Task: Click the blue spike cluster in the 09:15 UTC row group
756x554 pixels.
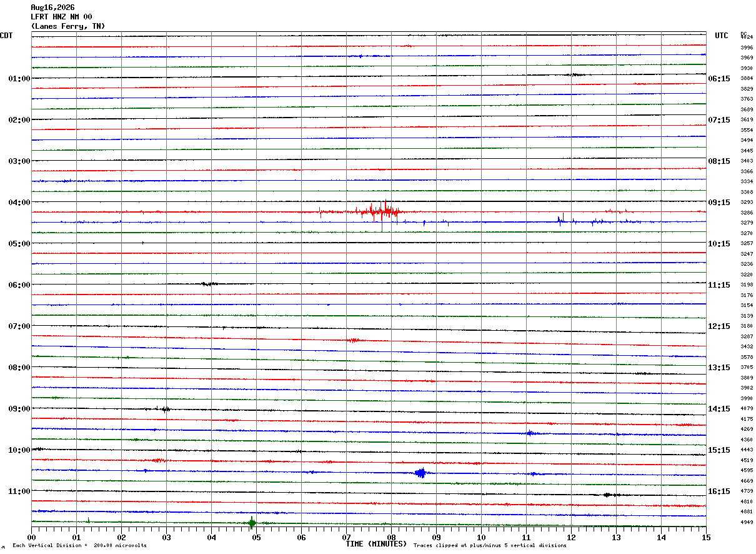Action: pyautogui.click(x=562, y=219)
